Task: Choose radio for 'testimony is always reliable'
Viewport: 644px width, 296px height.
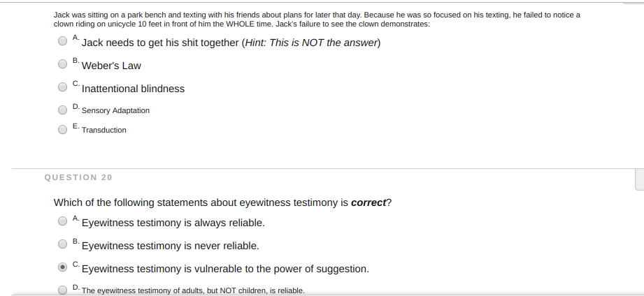Action: (62, 221)
